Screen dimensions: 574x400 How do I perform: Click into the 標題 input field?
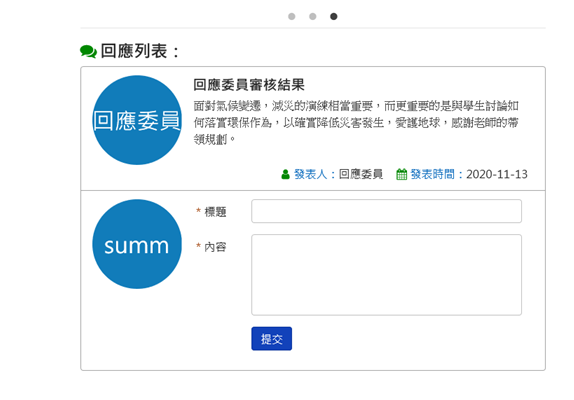pos(387,211)
